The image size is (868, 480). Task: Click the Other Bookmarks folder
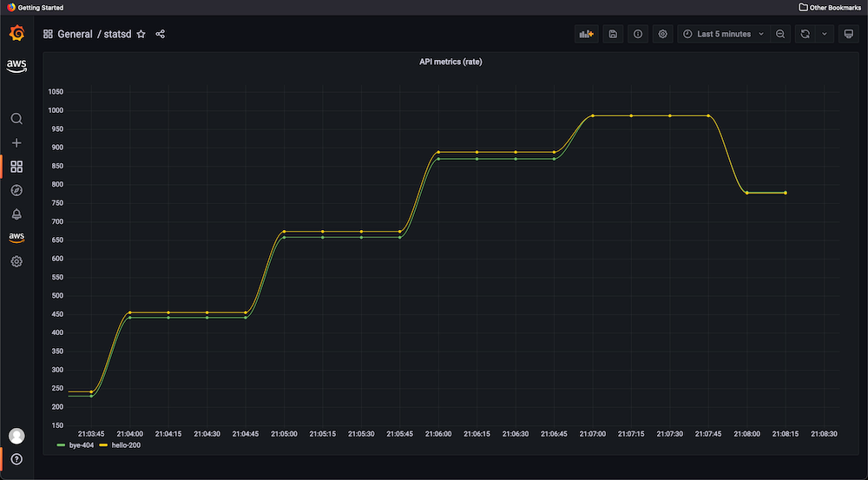tap(830, 6)
